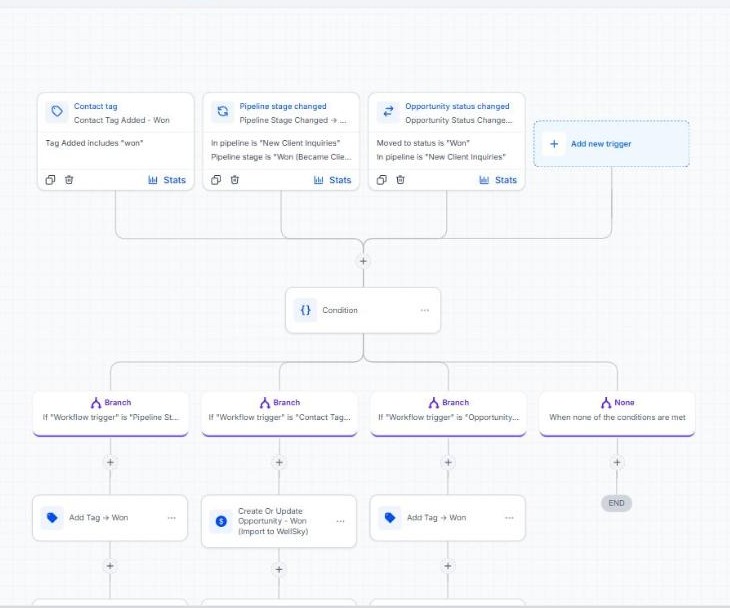
Task: Click tag icon in the right Add Tag → Won
Action: pyautogui.click(x=390, y=518)
